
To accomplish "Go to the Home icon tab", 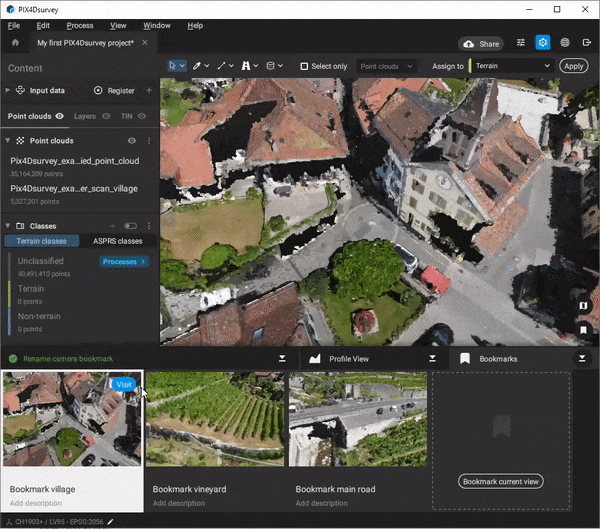I will pos(15,42).
